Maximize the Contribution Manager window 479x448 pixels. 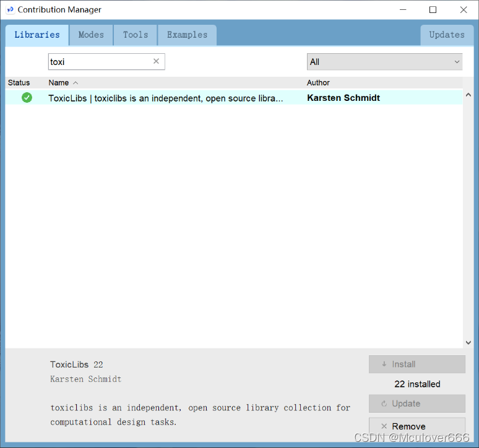click(433, 10)
